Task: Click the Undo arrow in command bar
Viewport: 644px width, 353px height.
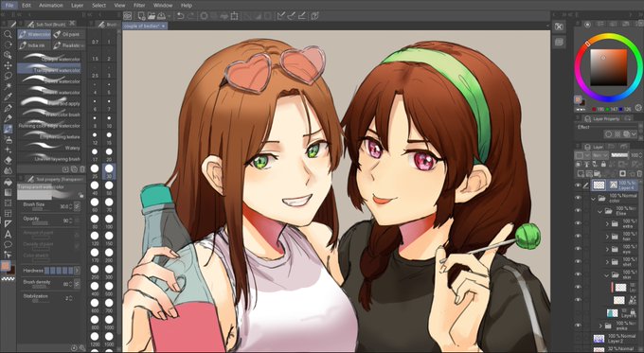Action: pyautogui.click(x=180, y=16)
